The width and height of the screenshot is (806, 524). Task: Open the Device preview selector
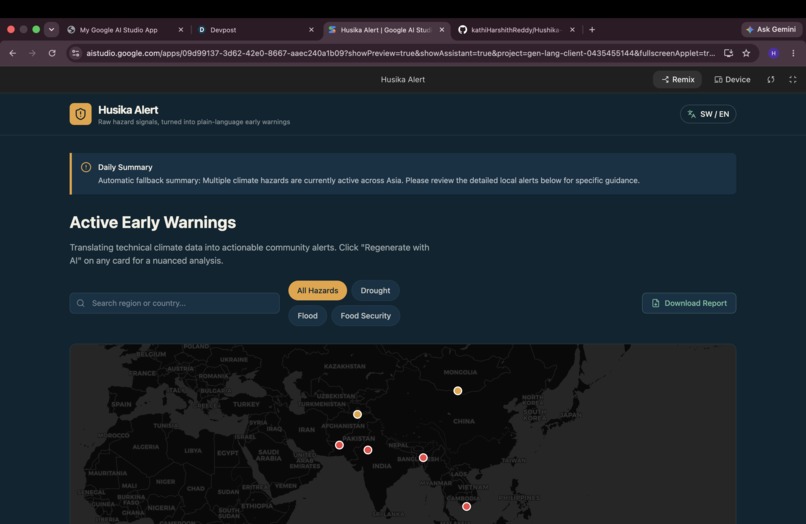pos(732,80)
